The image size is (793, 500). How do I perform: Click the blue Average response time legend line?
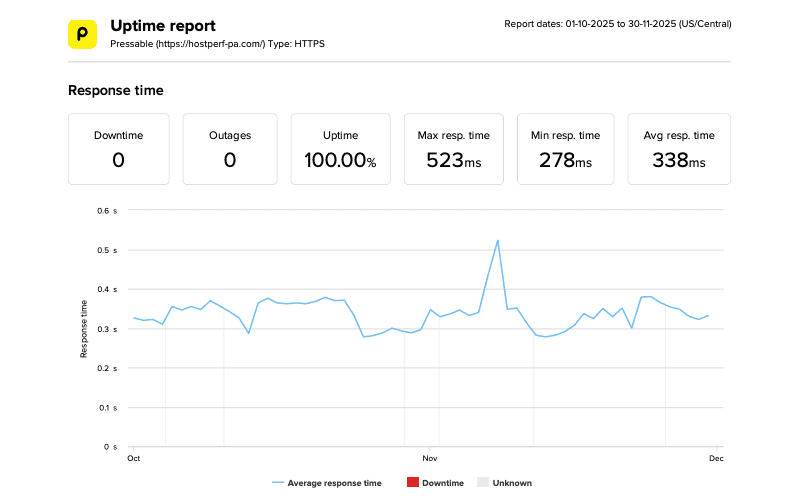click(277, 483)
